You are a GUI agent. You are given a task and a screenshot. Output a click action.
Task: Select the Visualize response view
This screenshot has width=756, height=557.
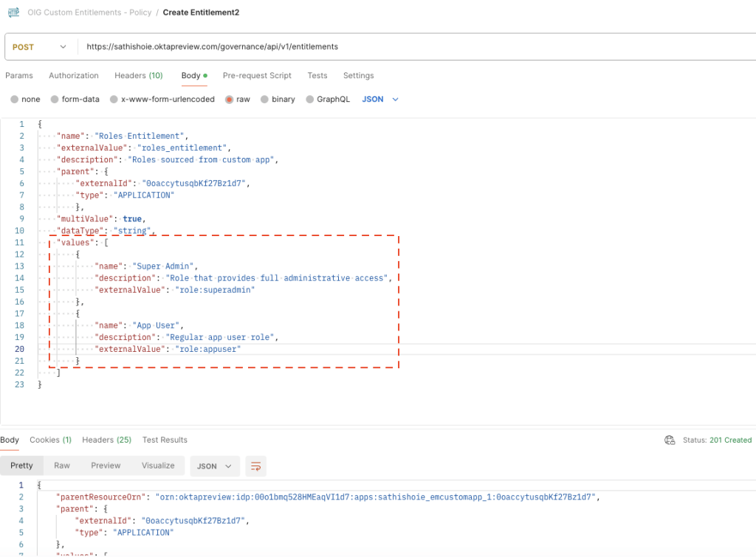[x=158, y=466]
